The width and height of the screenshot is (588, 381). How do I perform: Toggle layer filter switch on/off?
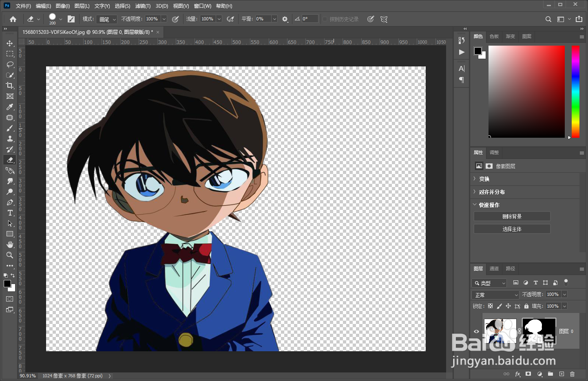coord(566,282)
